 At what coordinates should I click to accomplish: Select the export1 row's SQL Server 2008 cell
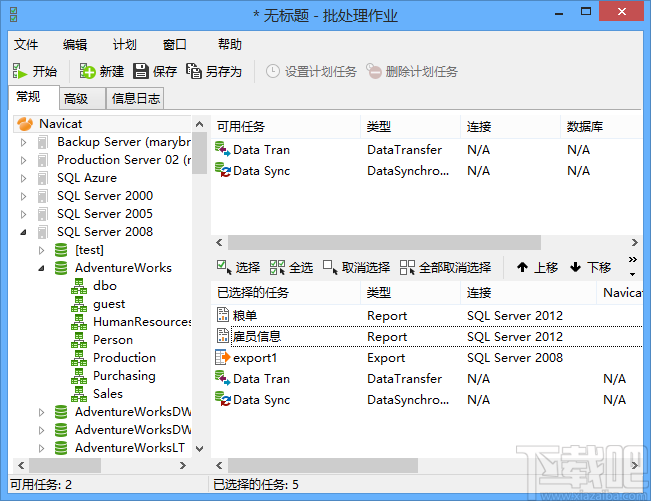pos(515,357)
